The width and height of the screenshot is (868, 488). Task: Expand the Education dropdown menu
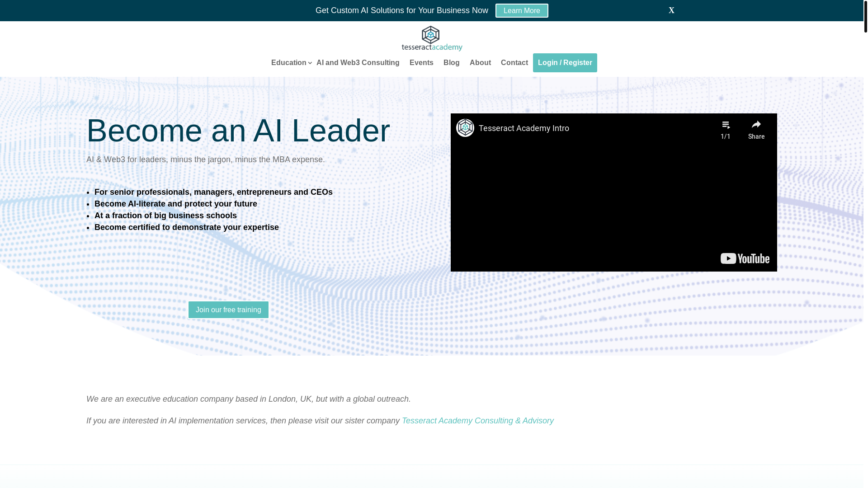tap(291, 63)
